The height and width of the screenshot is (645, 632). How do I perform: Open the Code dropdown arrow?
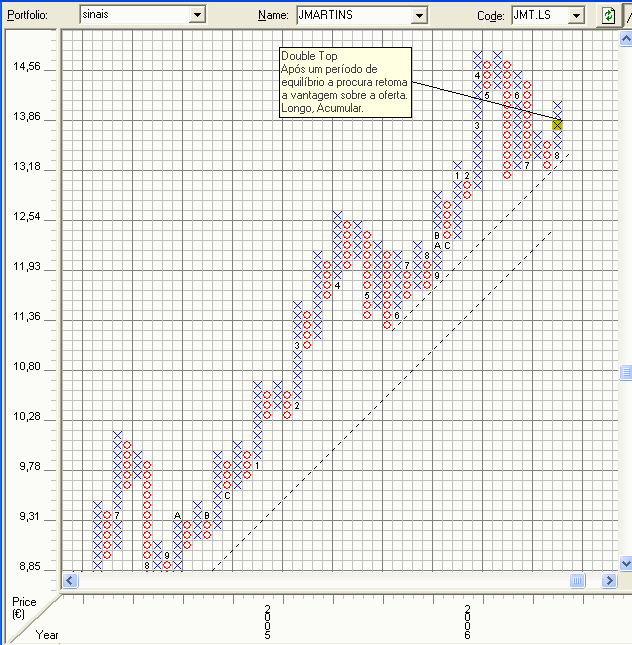pos(576,16)
